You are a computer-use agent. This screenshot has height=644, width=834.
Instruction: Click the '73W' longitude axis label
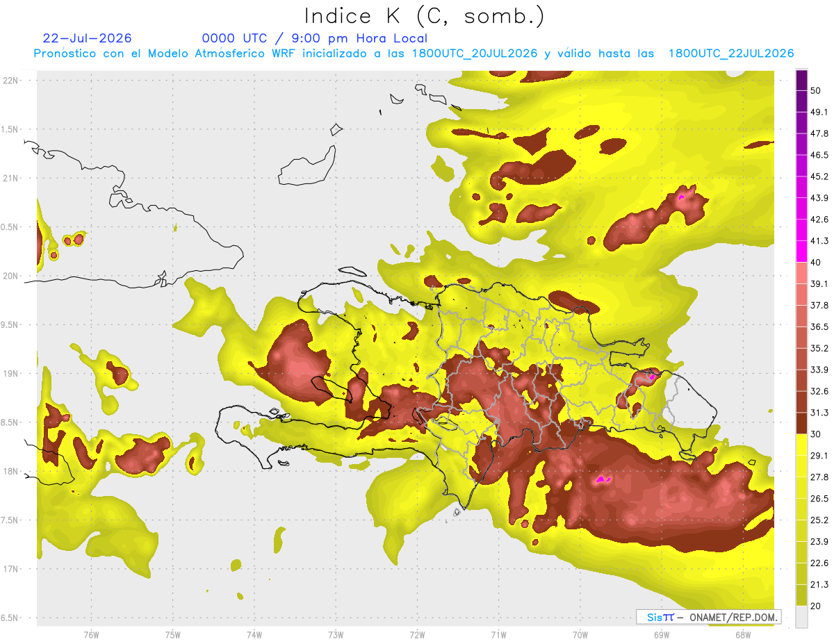[336, 635]
